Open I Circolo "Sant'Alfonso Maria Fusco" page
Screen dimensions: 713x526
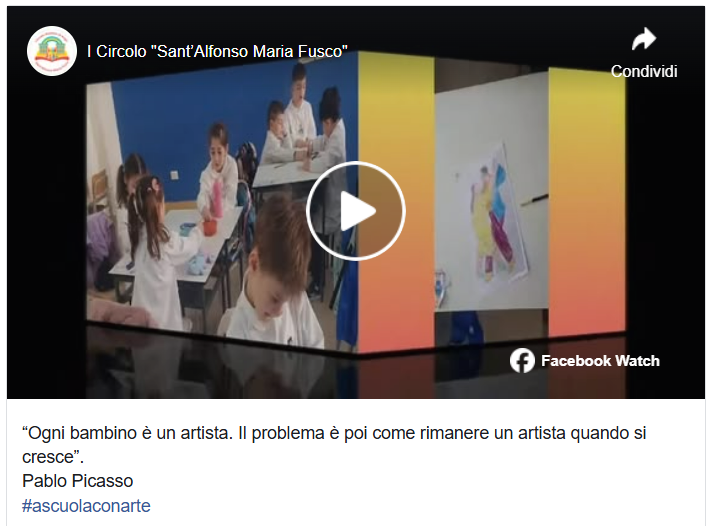pos(217,51)
